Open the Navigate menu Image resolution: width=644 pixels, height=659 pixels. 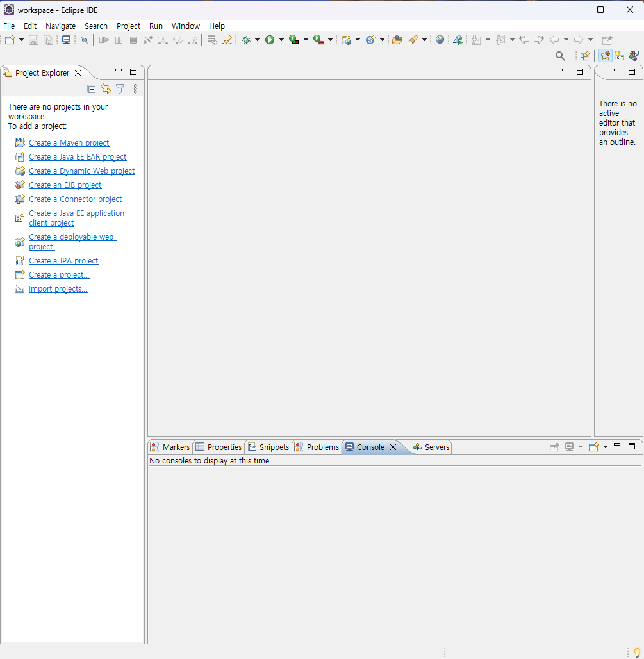pyautogui.click(x=60, y=26)
